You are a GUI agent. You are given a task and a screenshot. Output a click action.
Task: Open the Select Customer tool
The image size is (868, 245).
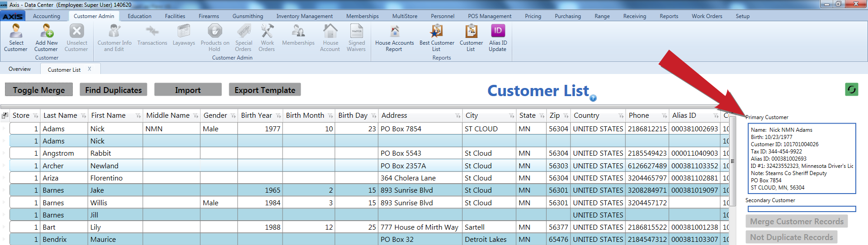[16, 37]
